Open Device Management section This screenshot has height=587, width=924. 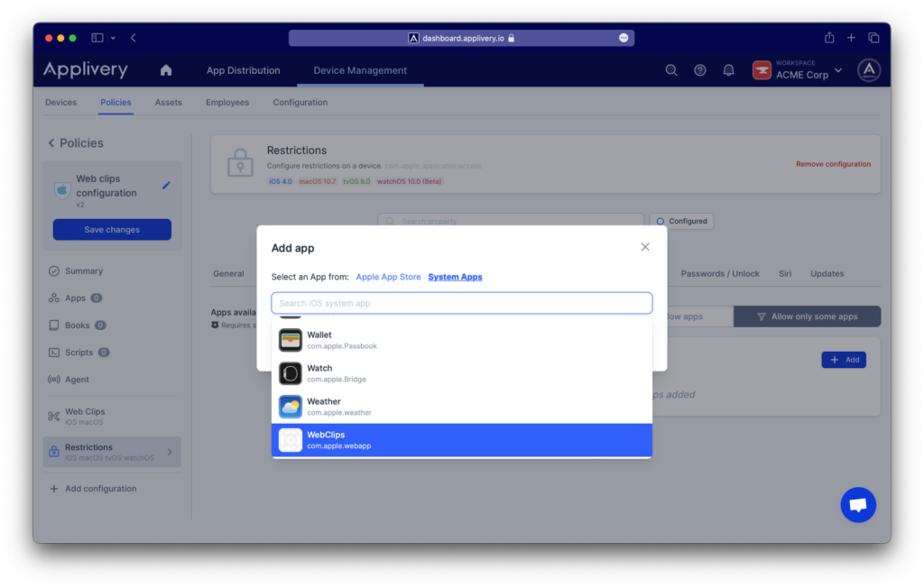tap(360, 70)
